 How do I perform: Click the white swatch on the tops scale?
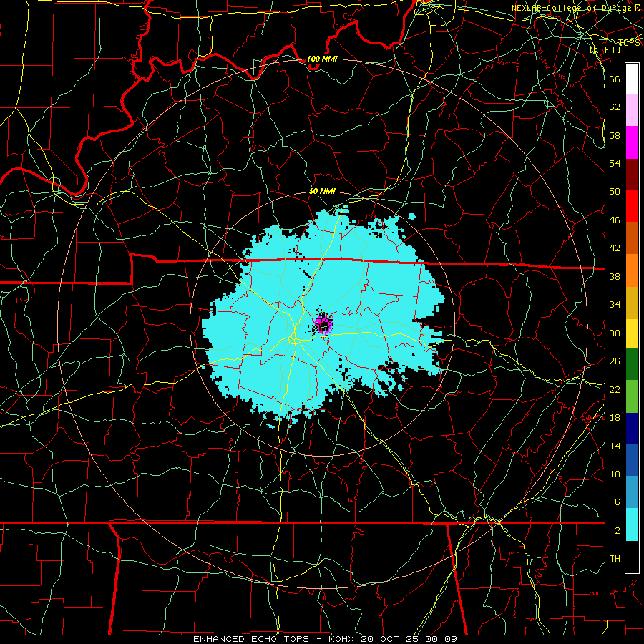coord(632,79)
